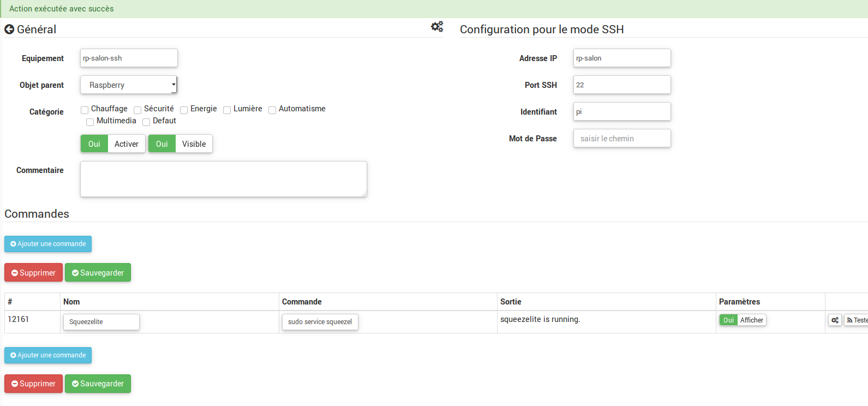
Task: Click bottom Sauvegarder button
Action: [x=98, y=384]
